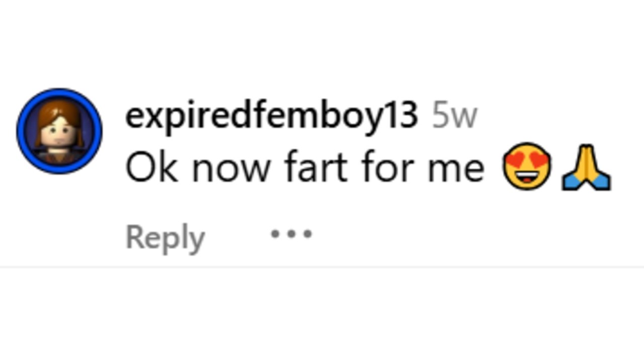
Task: Click the word 'Ok' starting the comment
Action: (x=151, y=167)
